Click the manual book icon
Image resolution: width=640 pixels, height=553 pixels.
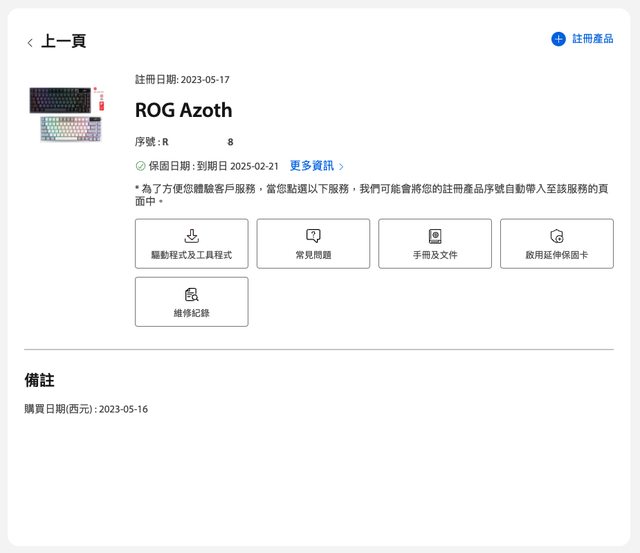point(435,236)
